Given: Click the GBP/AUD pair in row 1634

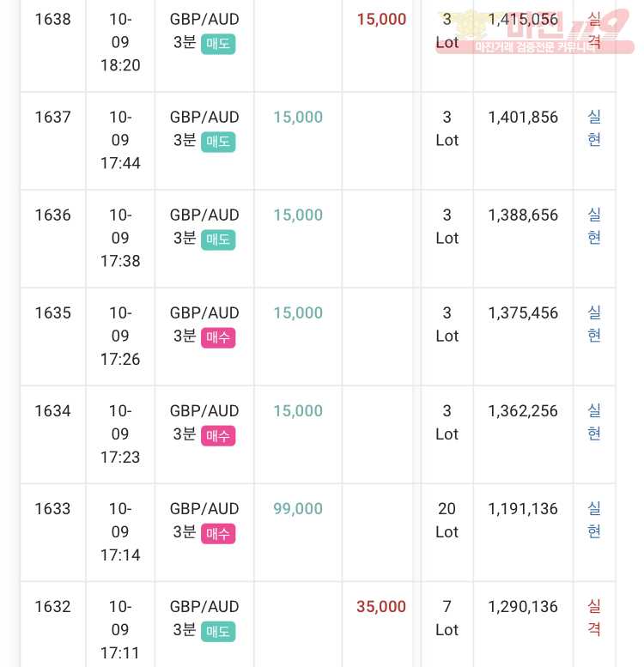Looking at the screenshot, I should click(x=204, y=411).
